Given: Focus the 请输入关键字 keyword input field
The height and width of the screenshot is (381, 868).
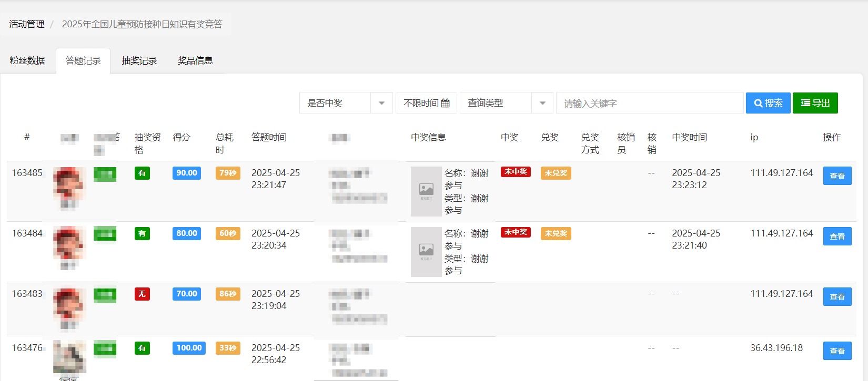Looking at the screenshot, I should click(650, 103).
